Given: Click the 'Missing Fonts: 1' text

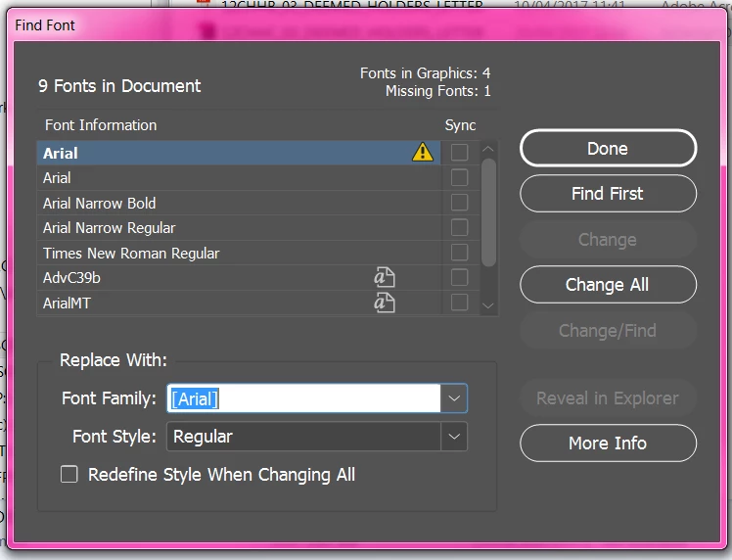Looking at the screenshot, I should 438,91.
